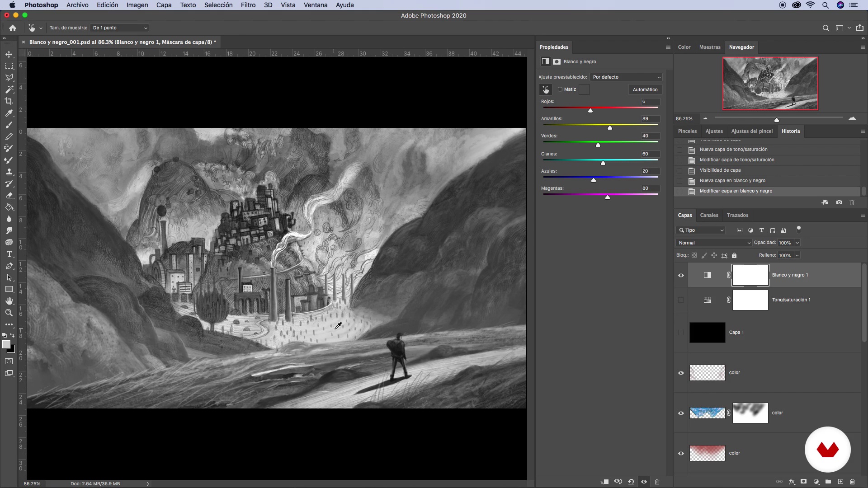Open the Properties panel options menu

[x=668, y=47]
